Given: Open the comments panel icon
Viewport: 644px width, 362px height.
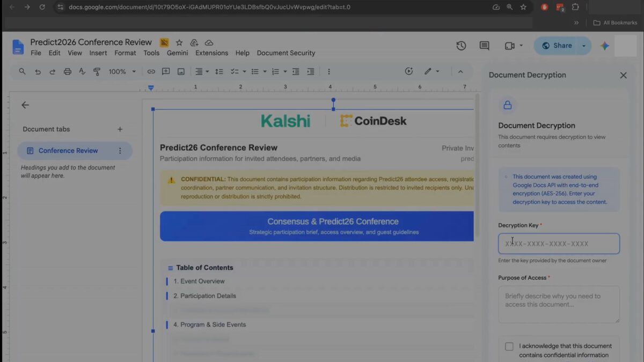Looking at the screenshot, I should coord(484,46).
